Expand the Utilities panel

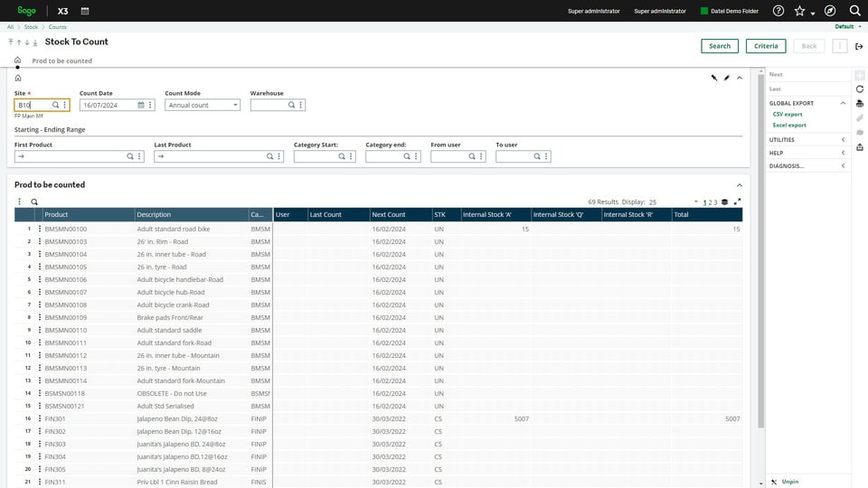(843, 139)
